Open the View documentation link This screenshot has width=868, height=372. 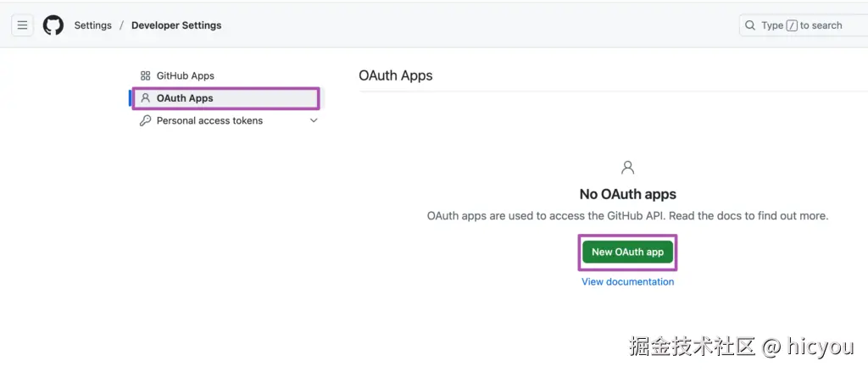point(627,281)
